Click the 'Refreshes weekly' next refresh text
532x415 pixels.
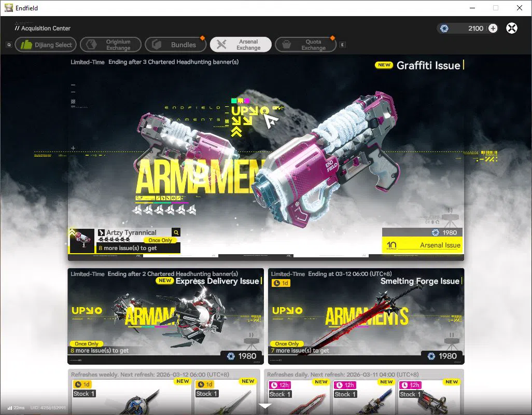[150, 375]
